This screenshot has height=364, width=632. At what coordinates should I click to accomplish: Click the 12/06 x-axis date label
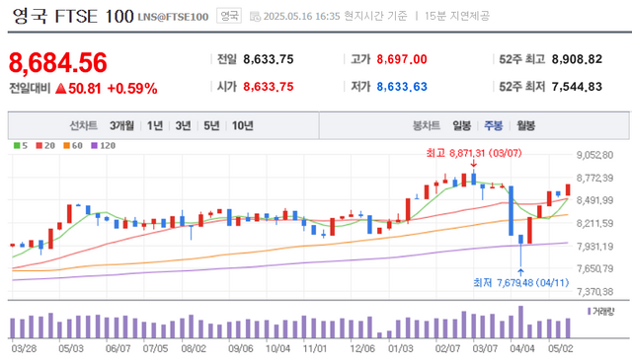(362, 348)
